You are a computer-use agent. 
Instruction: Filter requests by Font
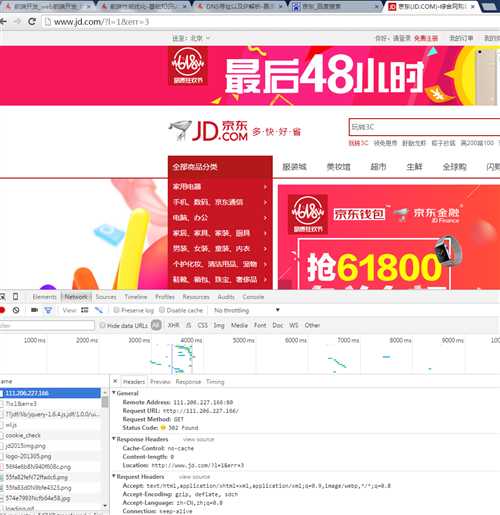click(260, 325)
